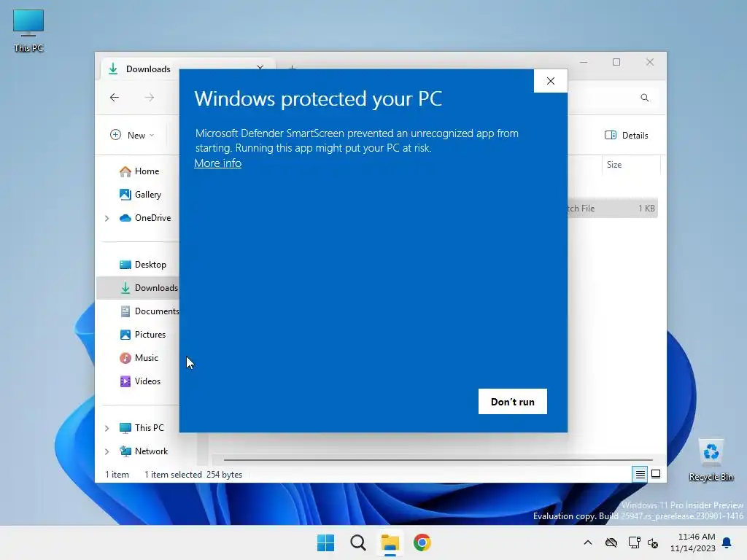Select OneDrive in the sidebar
747x560 pixels.
[145, 217]
